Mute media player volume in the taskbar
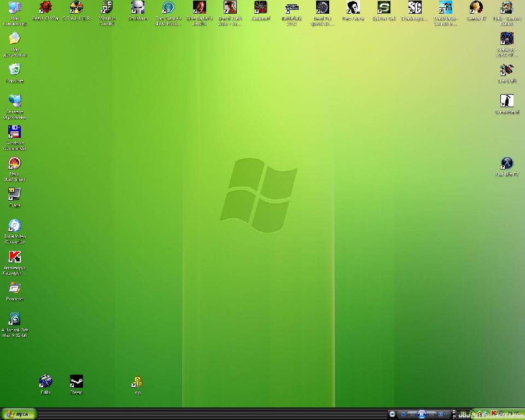The height and width of the screenshot is (420, 525). click(441, 415)
